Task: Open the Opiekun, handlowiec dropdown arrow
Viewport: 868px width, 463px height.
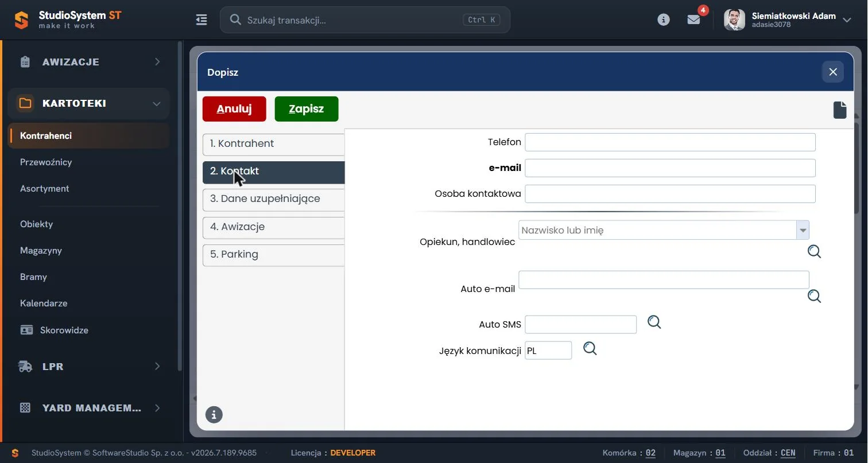Action: pyautogui.click(x=803, y=230)
